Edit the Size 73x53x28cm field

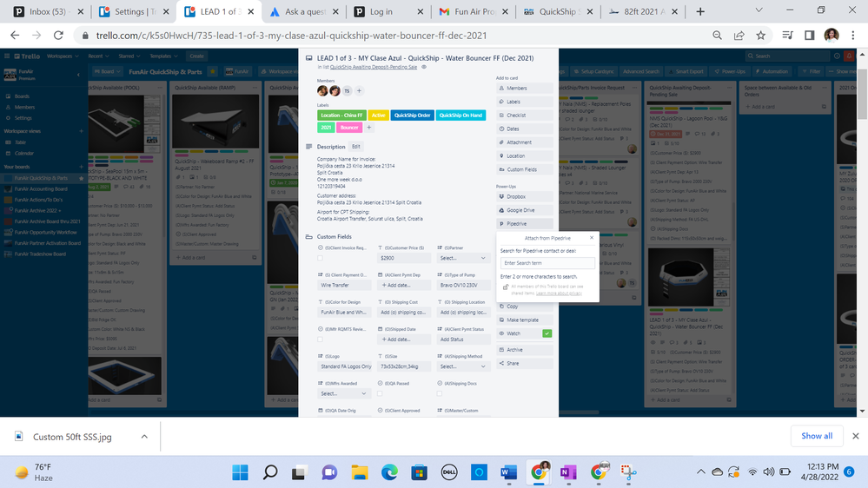click(403, 366)
